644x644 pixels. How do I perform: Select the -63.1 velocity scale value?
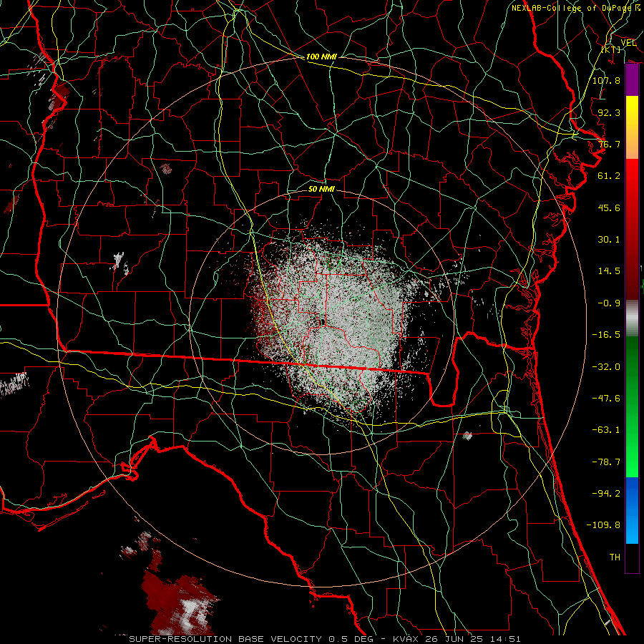coord(606,430)
